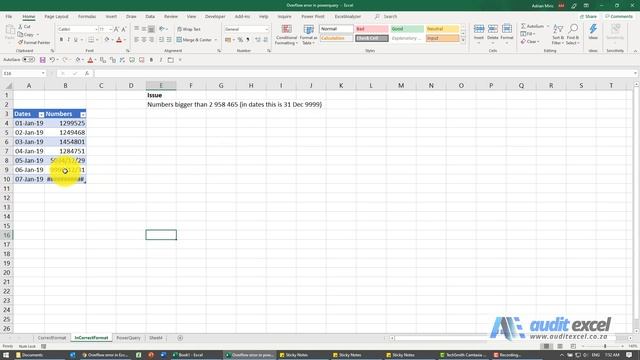Open the Font group dialog launcher

[128, 51]
